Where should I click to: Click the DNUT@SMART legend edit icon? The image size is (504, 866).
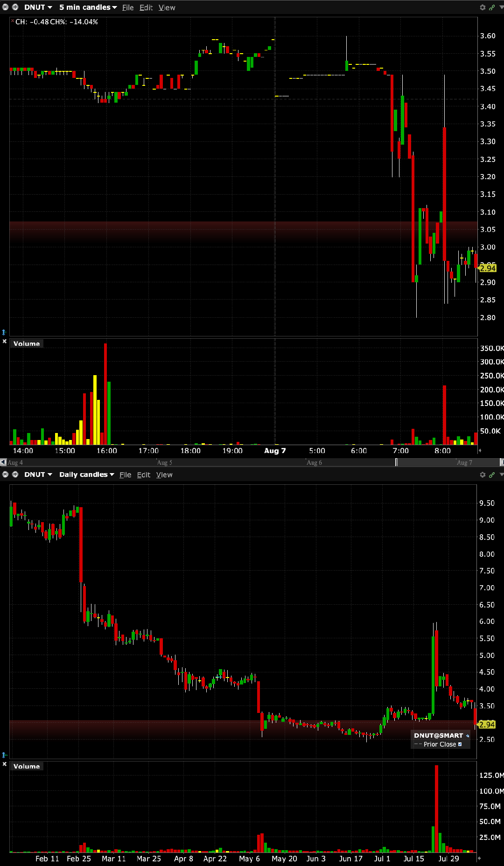click(x=468, y=736)
